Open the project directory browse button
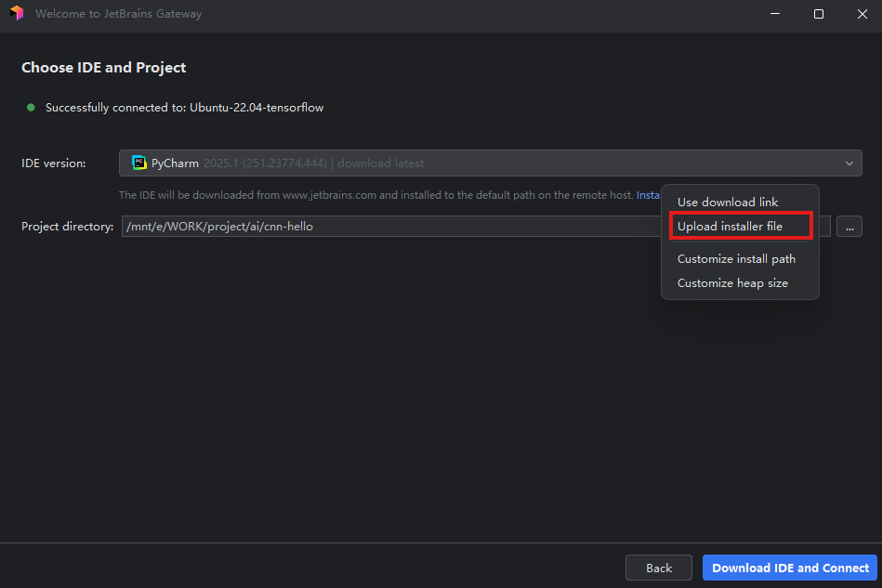Screen dimensions: 882x588 point(849,227)
